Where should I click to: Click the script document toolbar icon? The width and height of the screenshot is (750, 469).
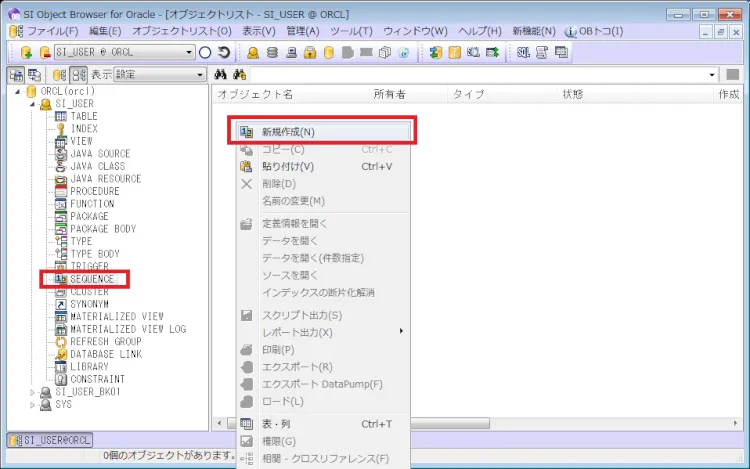click(x=542, y=52)
